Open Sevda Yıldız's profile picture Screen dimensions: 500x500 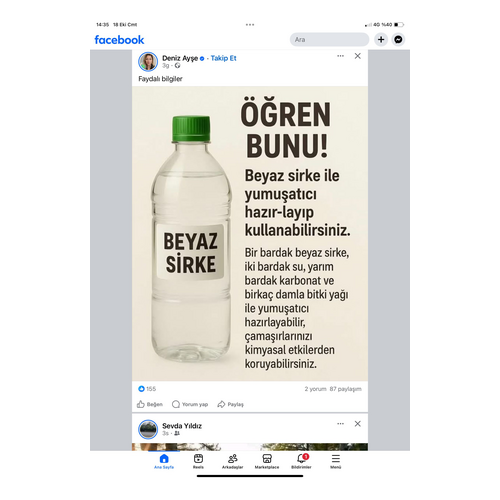pos(148,429)
